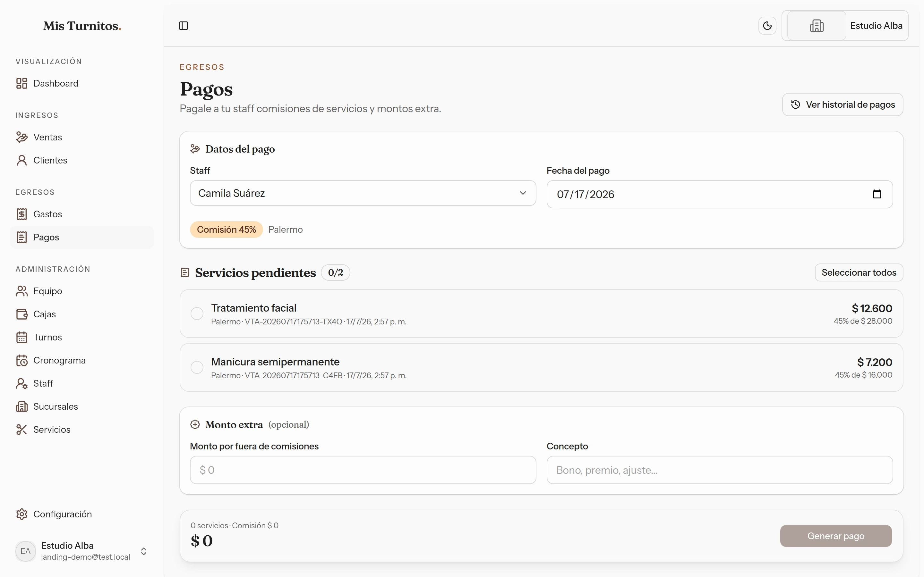924x577 pixels.
Task: Click the Cronograma calendar-clock icon
Action: (22, 360)
